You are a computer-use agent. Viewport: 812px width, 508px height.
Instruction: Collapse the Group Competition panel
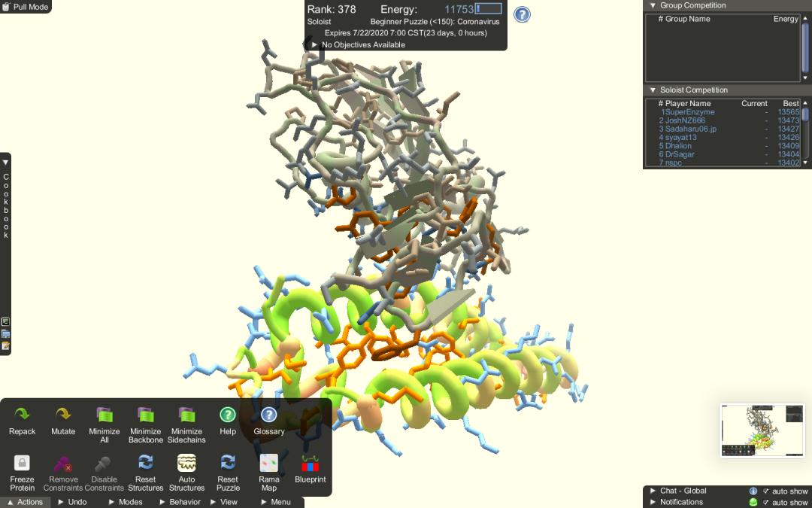653,5
